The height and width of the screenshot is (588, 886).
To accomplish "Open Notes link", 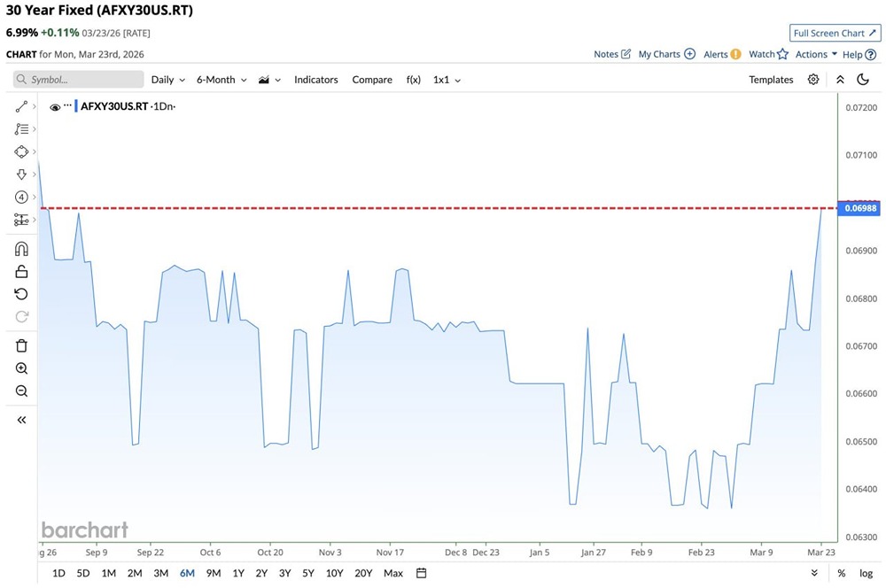I will click(612, 54).
